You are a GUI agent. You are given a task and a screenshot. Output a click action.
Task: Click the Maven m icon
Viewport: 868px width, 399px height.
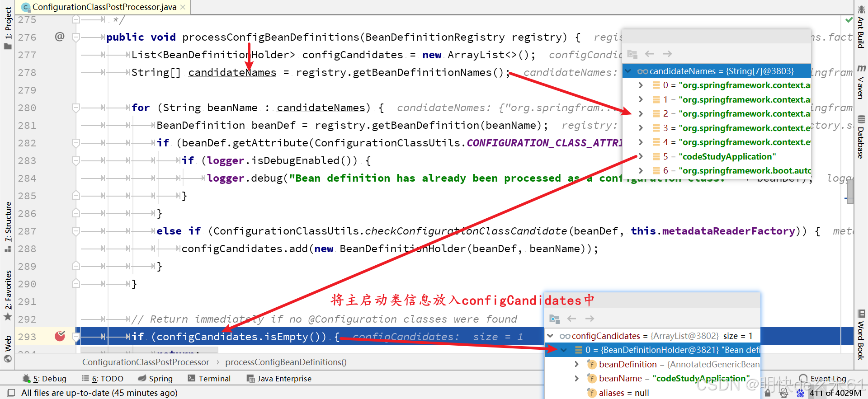pyautogui.click(x=861, y=68)
